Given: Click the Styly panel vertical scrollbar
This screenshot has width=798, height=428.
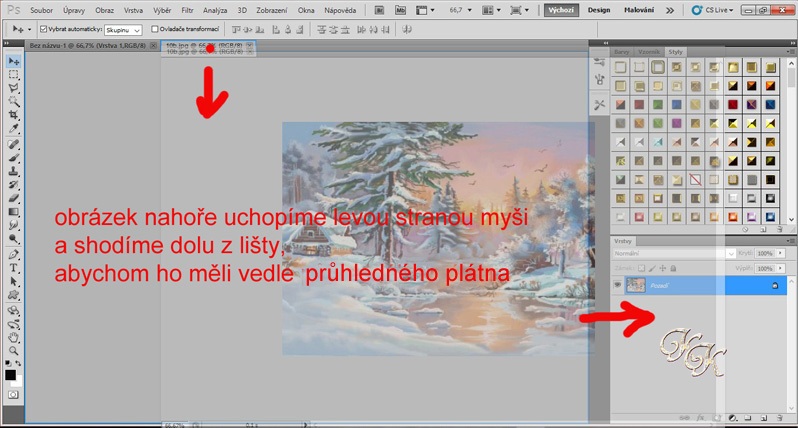Looking at the screenshot, I should pos(791,140).
